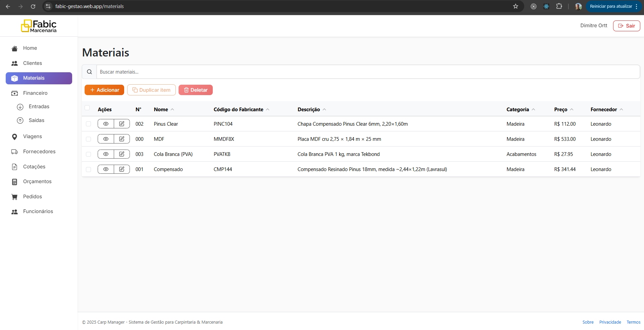Screen dimensions: 644x330
Task: Click the Duplicar item button
Action: 151,90
